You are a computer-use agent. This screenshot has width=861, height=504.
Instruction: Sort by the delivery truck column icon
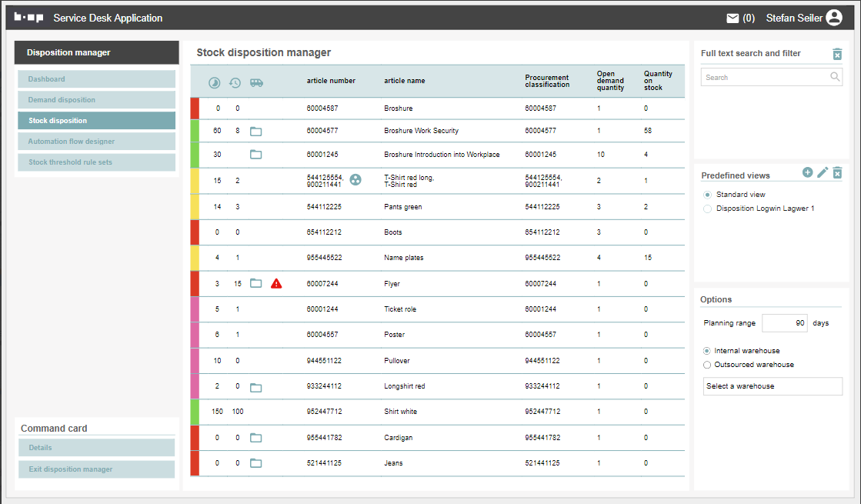(256, 82)
